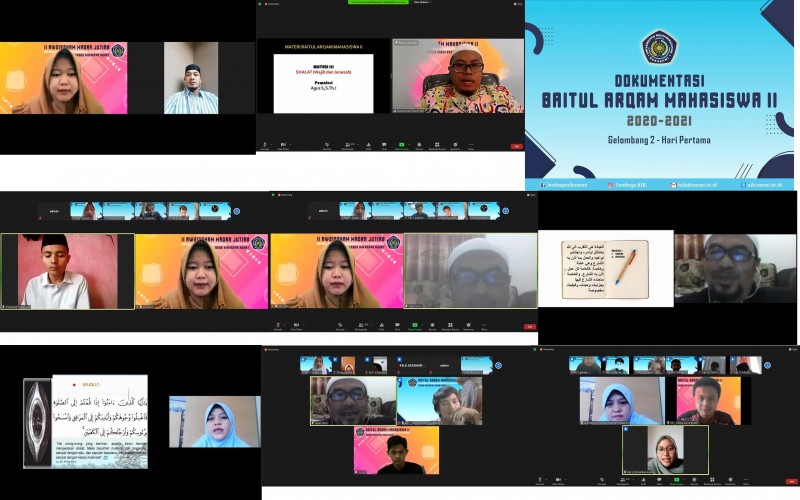Click More options in SHALAT slide Zoom window
The image size is (800, 500).
[472, 145]
